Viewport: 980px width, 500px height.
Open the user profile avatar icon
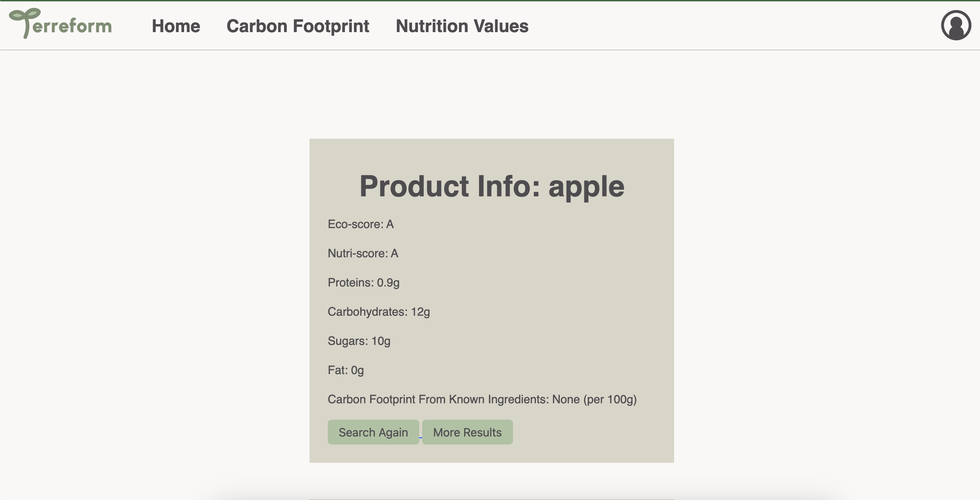click(956, 25)
